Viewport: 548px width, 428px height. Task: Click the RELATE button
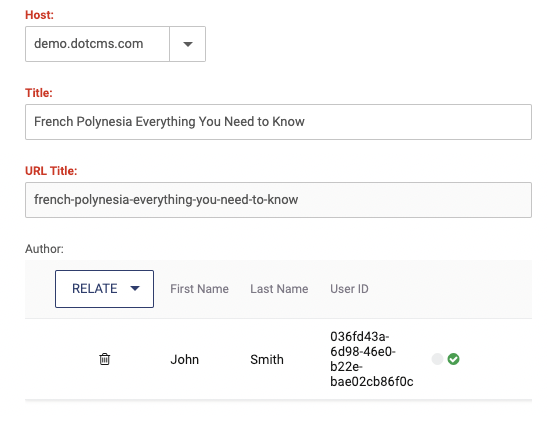104,289
